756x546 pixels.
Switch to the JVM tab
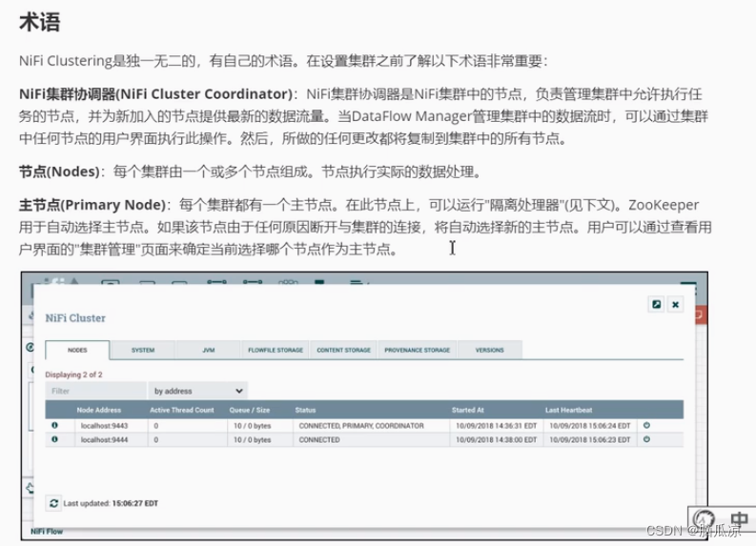208,350
